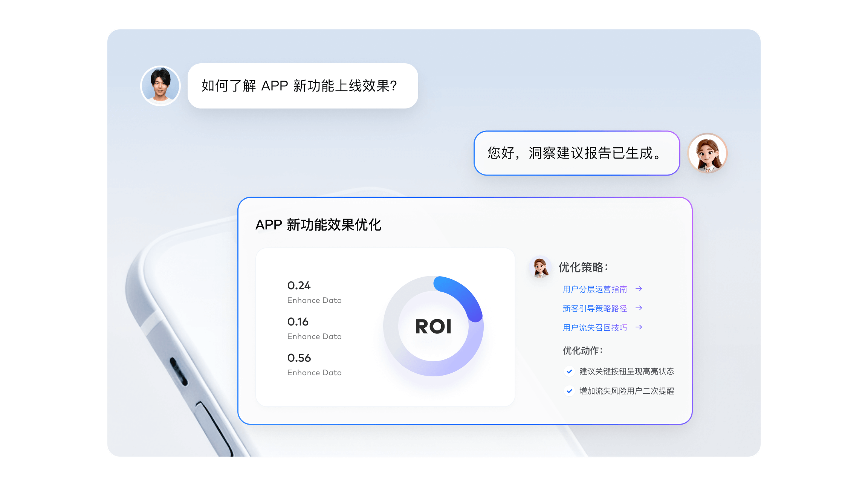Click arrow beside 新客引导策略路径

click(639, 308)
